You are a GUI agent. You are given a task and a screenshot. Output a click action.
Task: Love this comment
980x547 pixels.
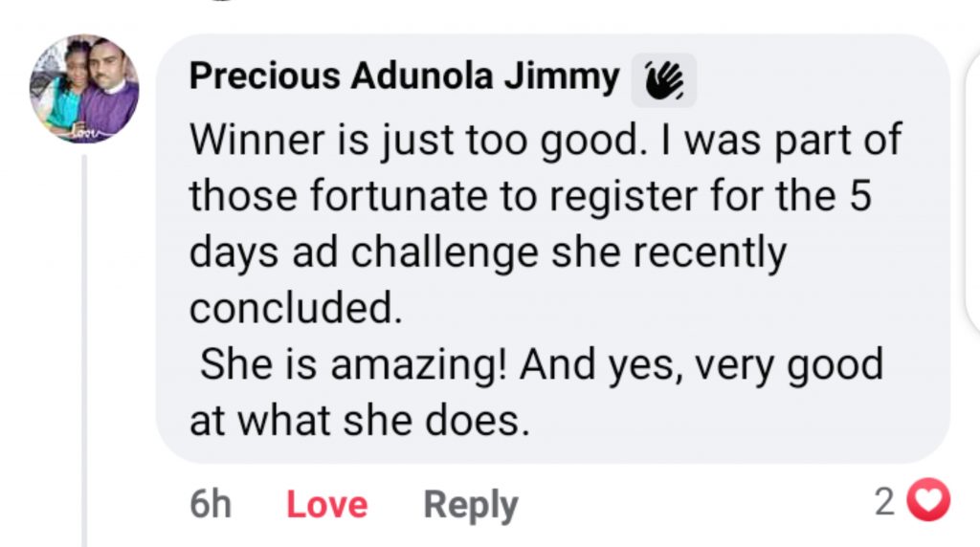click(327, 505)
